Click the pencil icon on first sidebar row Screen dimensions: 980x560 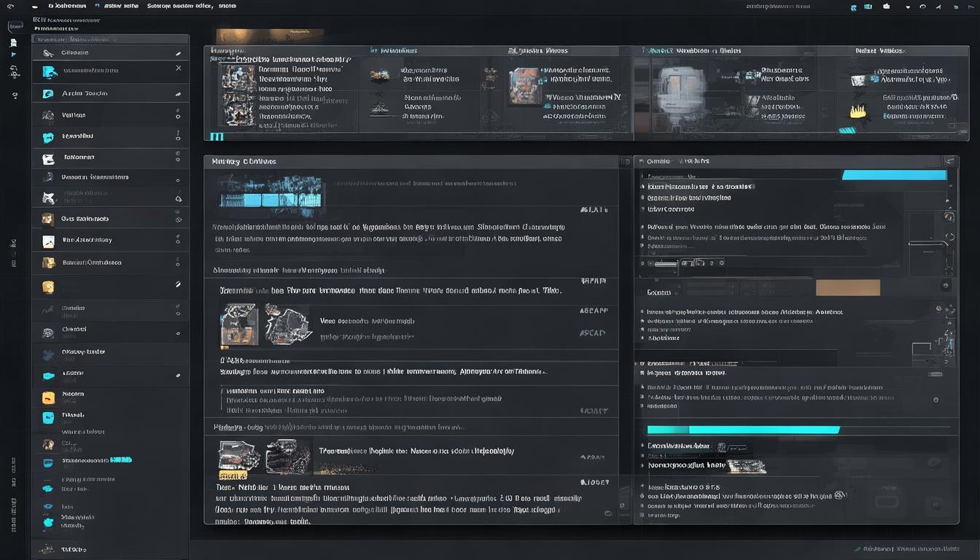tap(178, 53)
